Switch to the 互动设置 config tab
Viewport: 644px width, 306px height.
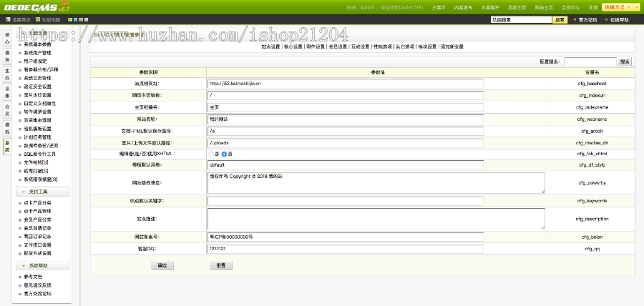tap(360, 46)
